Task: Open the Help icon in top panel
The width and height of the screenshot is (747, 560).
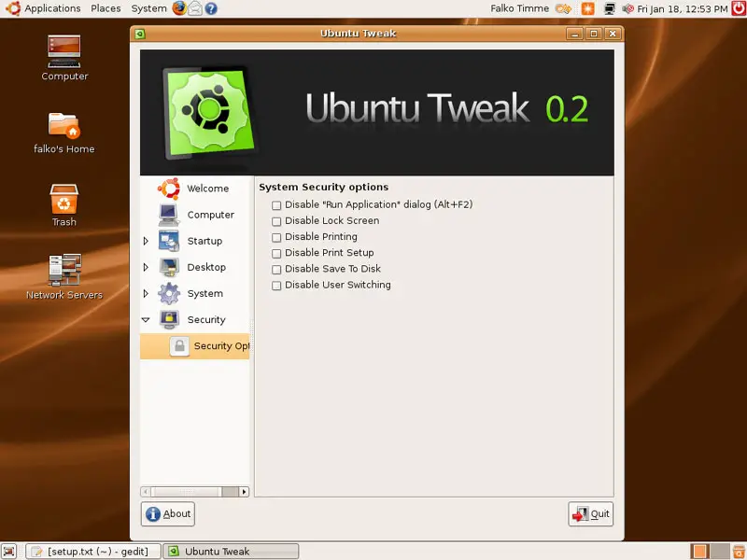Action: (x=211, y=8)
